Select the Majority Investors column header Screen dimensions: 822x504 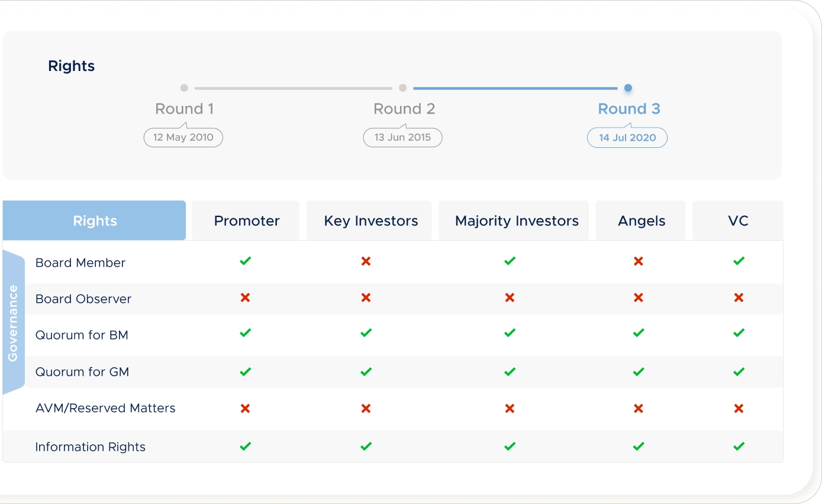tap(517, 221)
